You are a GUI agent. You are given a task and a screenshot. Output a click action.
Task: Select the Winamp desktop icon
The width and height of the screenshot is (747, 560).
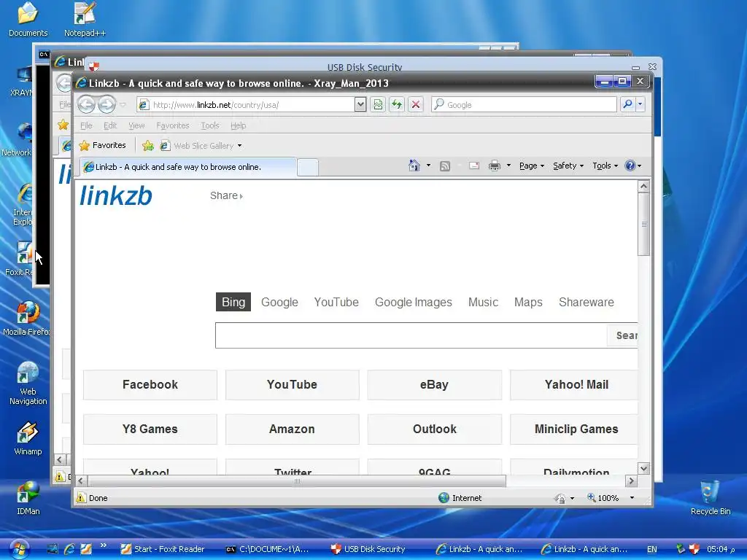coord(28,438)
